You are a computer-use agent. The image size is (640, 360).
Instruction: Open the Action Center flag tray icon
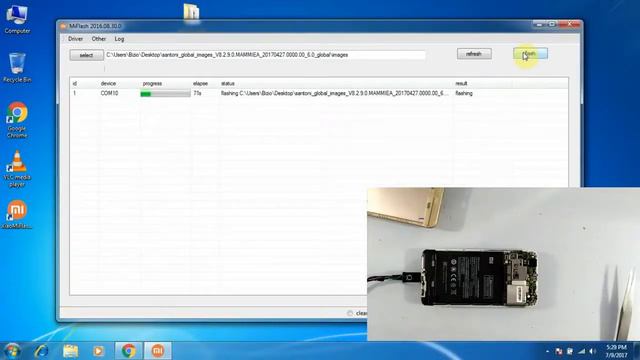coord(559,351)
